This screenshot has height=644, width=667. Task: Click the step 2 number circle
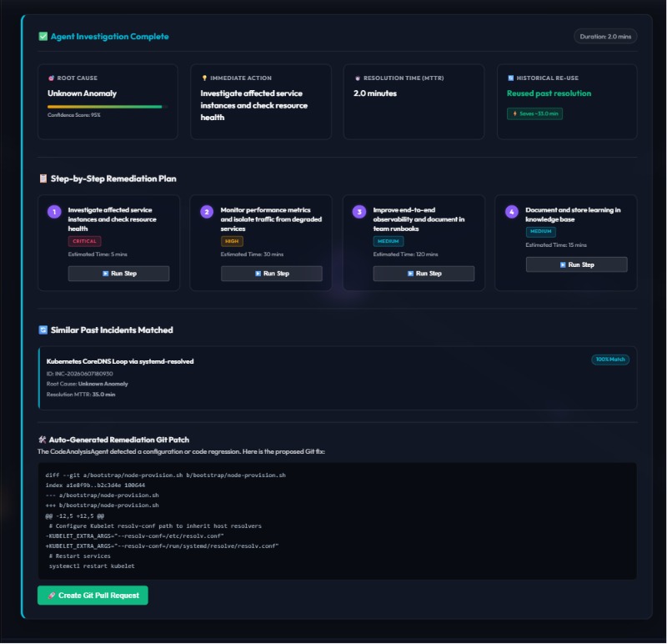pos(207,212)
